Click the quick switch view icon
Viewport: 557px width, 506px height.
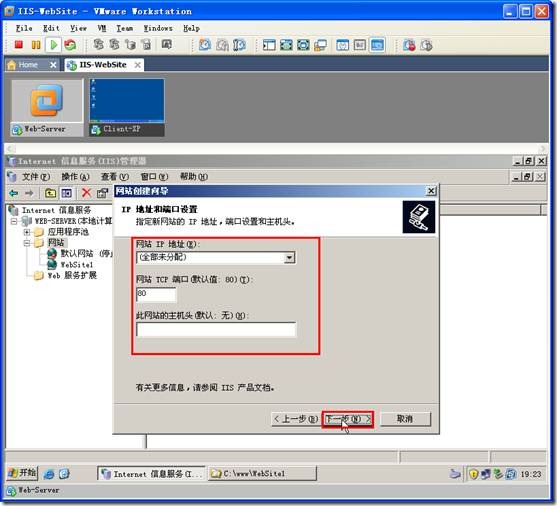click(303, 45)
